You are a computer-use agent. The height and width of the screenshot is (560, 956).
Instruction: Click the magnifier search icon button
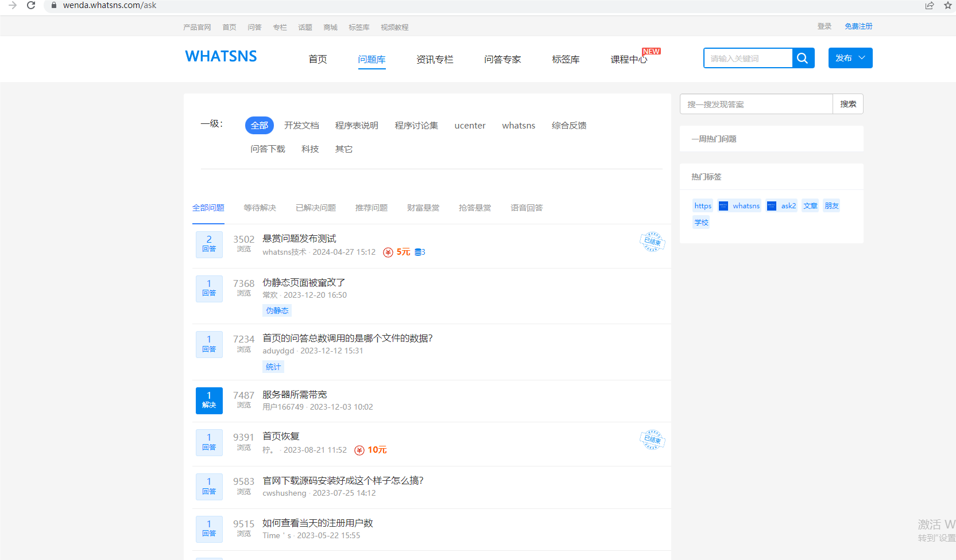click(803, 58)
